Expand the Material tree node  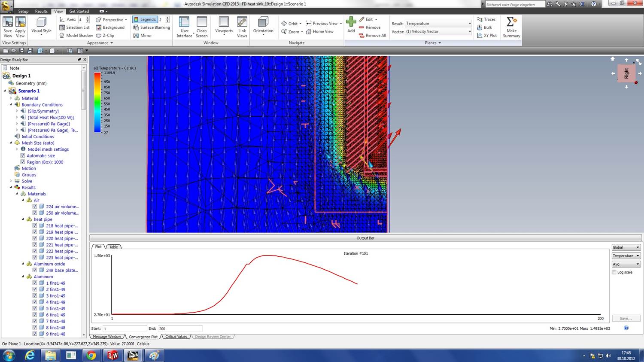[11, 98]
